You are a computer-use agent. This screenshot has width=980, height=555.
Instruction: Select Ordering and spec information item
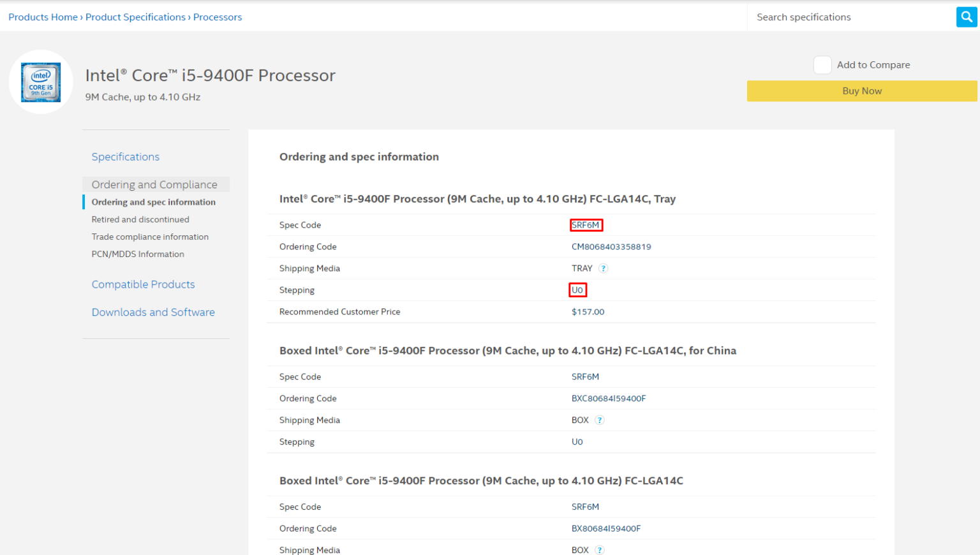point(154,202)
